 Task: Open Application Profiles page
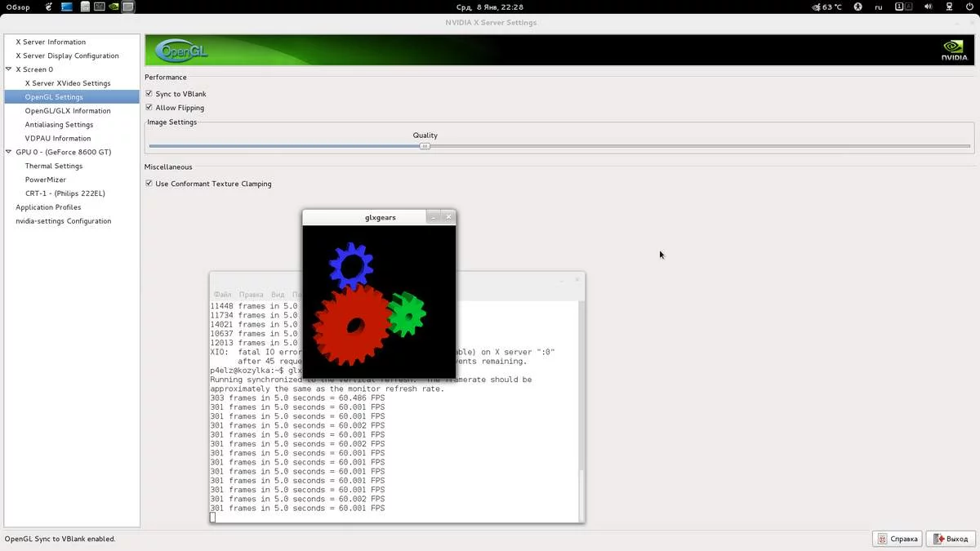tap(48, 207)
